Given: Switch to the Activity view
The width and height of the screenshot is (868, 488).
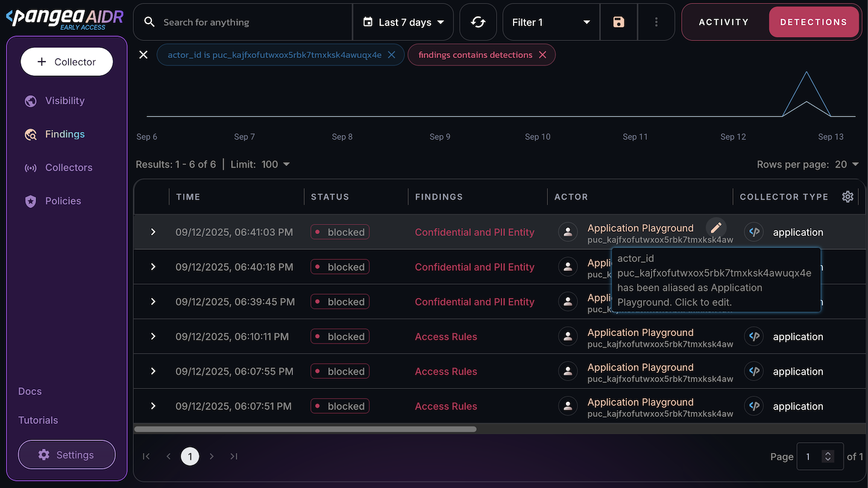Looking at the screenshot, I should click(723, 22).
